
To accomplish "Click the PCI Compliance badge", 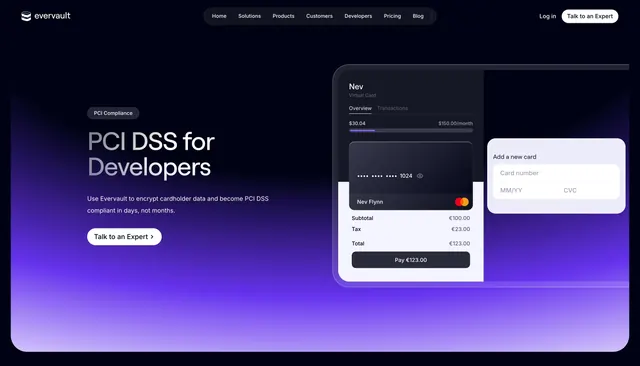I will [113, 113].
